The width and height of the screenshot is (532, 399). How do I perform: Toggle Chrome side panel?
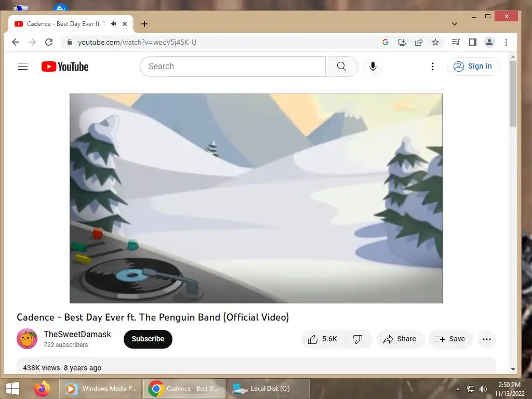point(473,42)
